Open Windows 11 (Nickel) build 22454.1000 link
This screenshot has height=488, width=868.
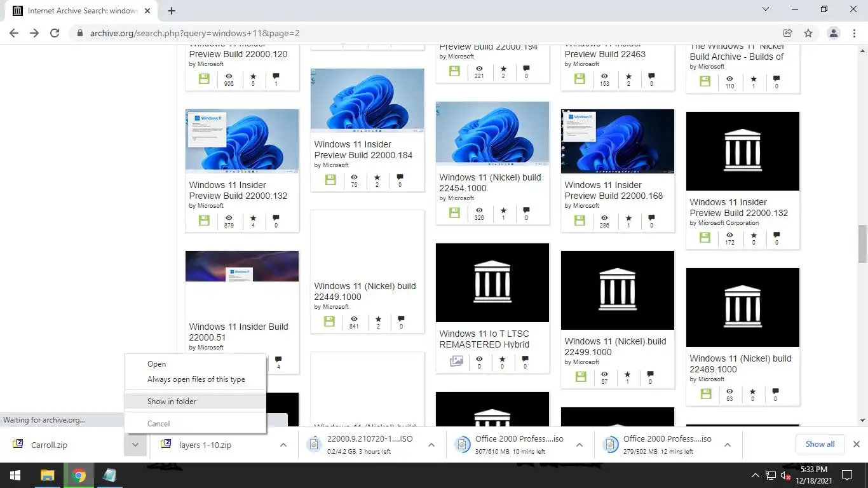coord(490,182)
